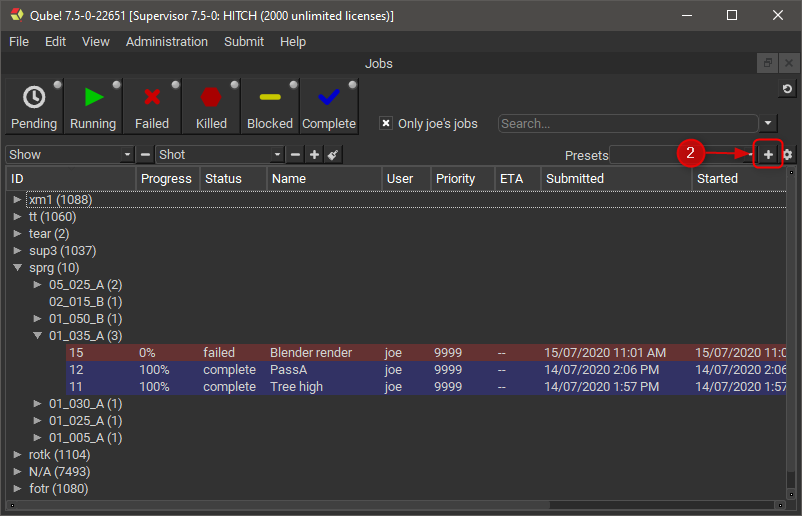Filter jobs by Pending status

tap(33, 106)
